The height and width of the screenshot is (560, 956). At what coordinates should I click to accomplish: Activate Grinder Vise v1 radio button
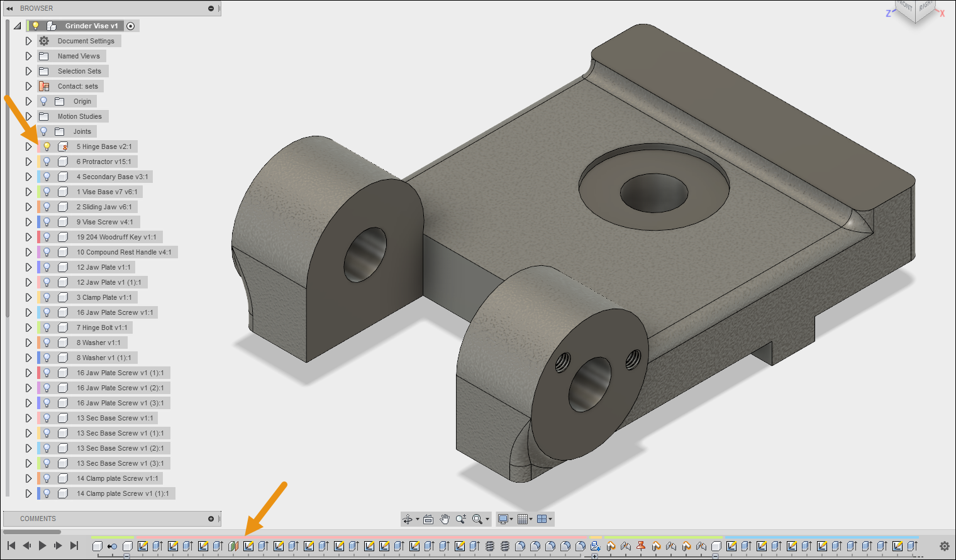click(130, 26)
